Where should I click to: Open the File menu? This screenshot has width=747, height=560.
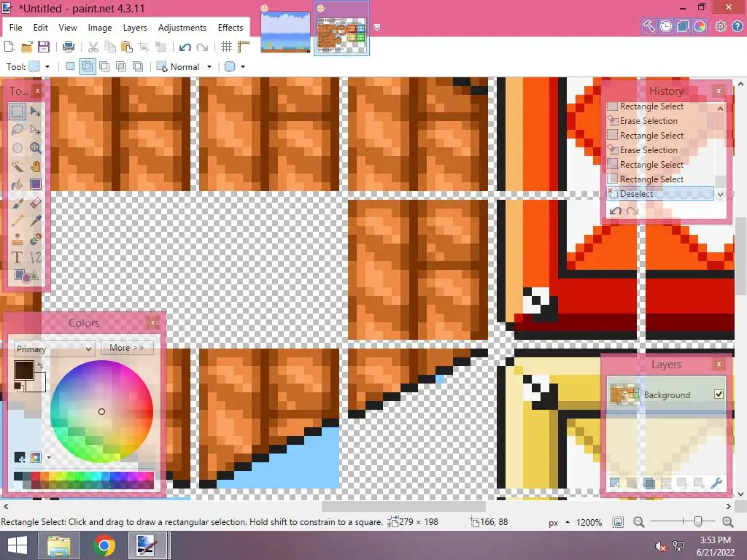15,28
